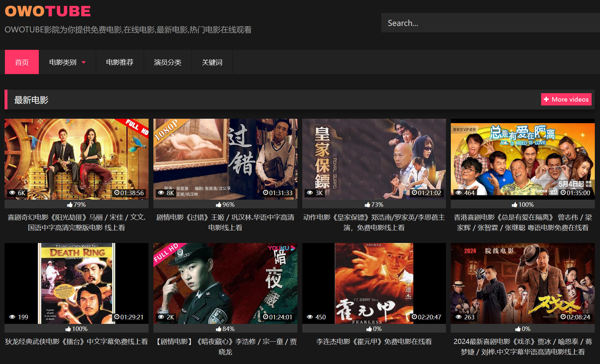Click the plus icon in More videos
The width and height of the screenshot is (600, 364).
pyautogui.click(x=546, y=99)
